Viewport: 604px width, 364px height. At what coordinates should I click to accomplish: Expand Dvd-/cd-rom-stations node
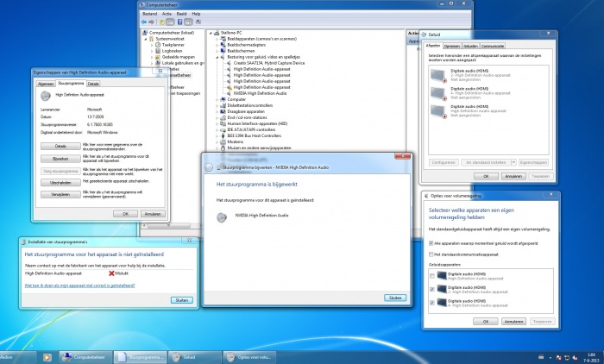217,117
